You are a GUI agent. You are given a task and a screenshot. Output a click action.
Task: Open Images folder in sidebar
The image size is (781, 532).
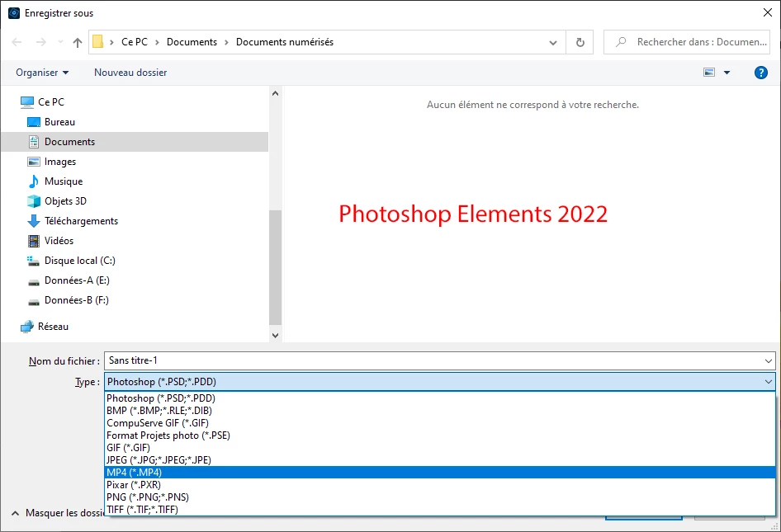(59, 162)
